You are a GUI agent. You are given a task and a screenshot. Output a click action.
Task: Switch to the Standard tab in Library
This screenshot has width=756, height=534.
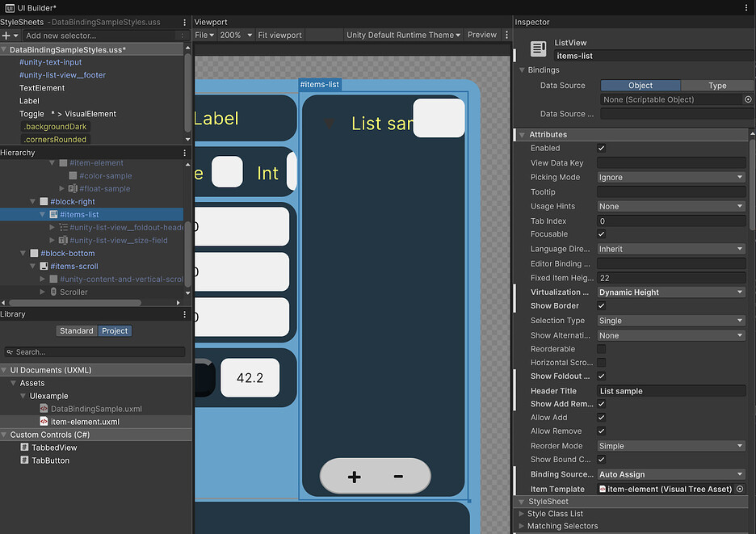tap(77, 330)
